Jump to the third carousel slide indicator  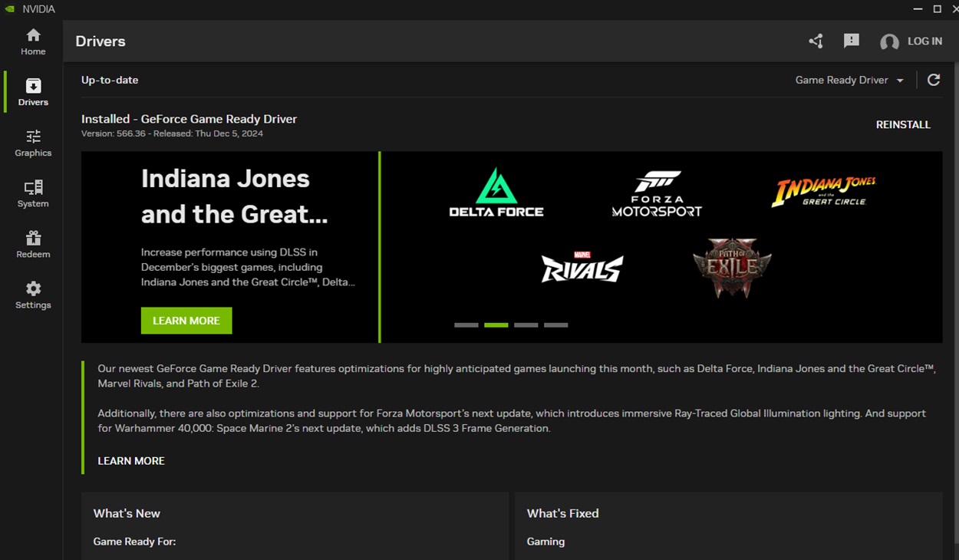[526, 325]
